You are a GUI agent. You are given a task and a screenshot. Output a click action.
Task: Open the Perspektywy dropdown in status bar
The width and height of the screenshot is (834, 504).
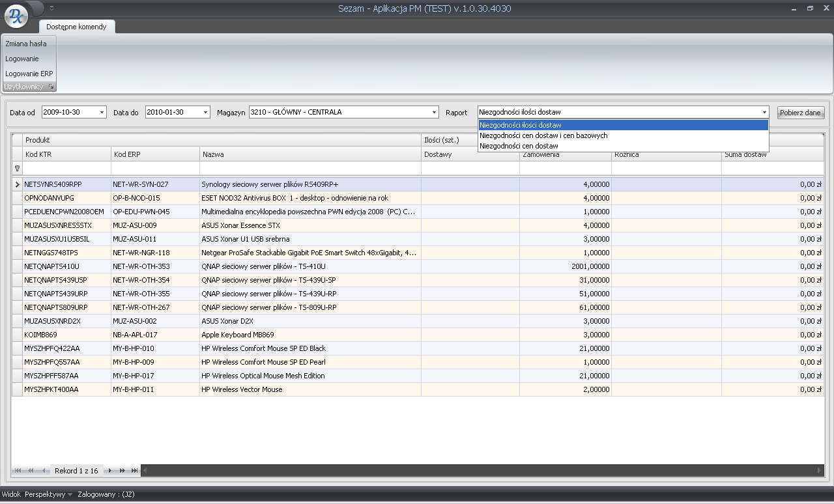[48, 494]
